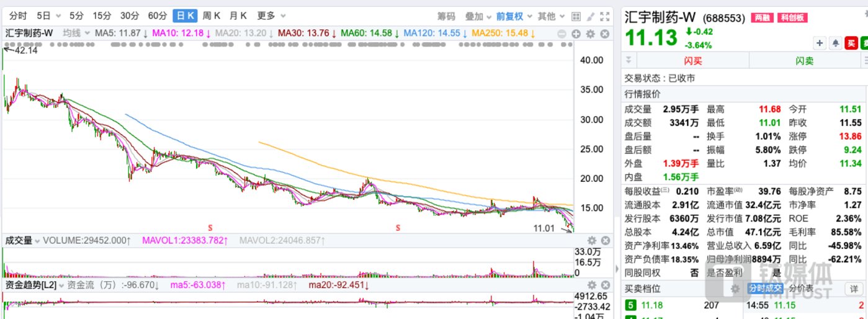
Task: Toggle MAVOL2 volume average line
Action: [x=275, y=240]
